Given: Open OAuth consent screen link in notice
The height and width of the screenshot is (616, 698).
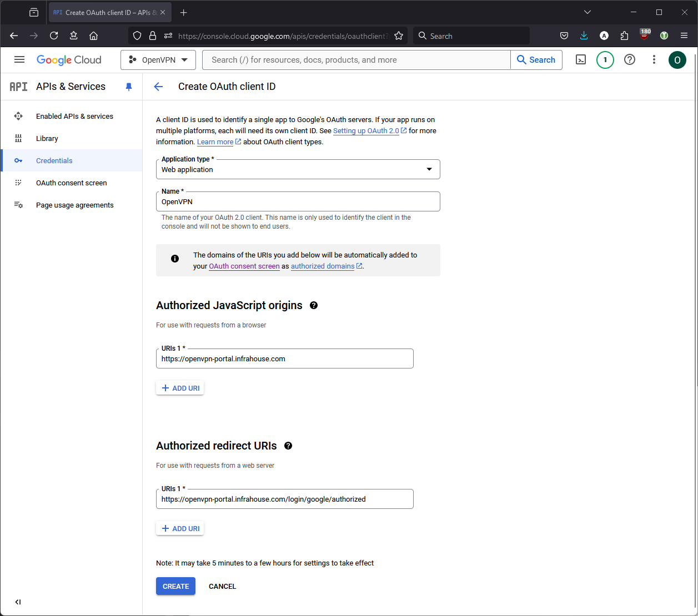Looking at the screenshot, I should 244,266.
